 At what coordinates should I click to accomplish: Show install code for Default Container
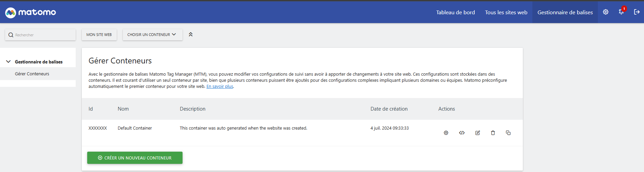tap(462, 133)
